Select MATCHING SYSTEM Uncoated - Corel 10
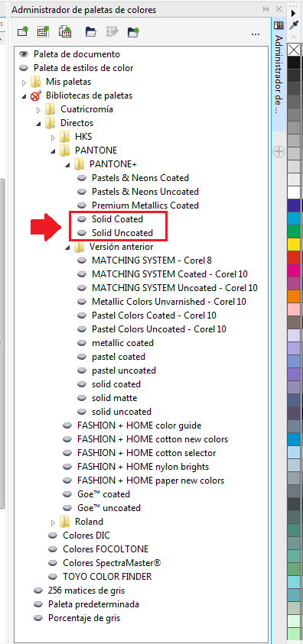Image resolution: width=303 pixels, height=644 pixels. coord(174,288)
